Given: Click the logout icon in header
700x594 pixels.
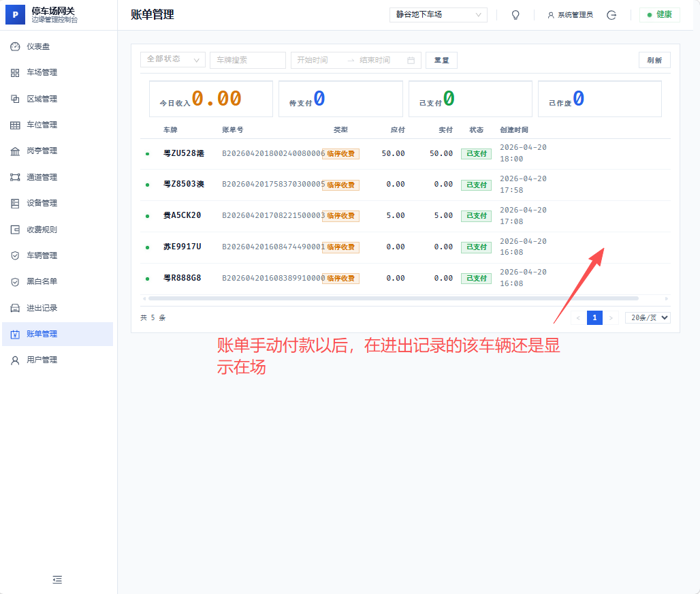Looking at the screenshot, I should (x=611, y=15).
